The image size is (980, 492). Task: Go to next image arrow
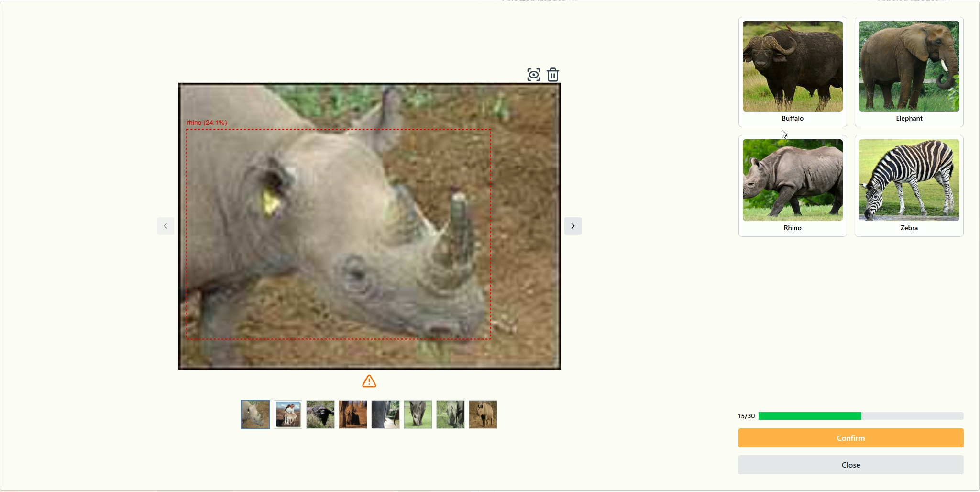point(573,226)
